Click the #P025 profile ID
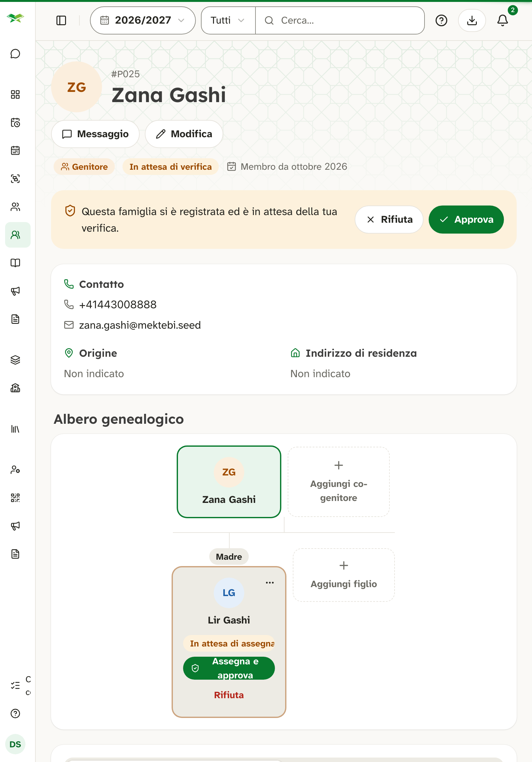The width and height of the screenshot is (532, 762). click(x=125, y=74)
